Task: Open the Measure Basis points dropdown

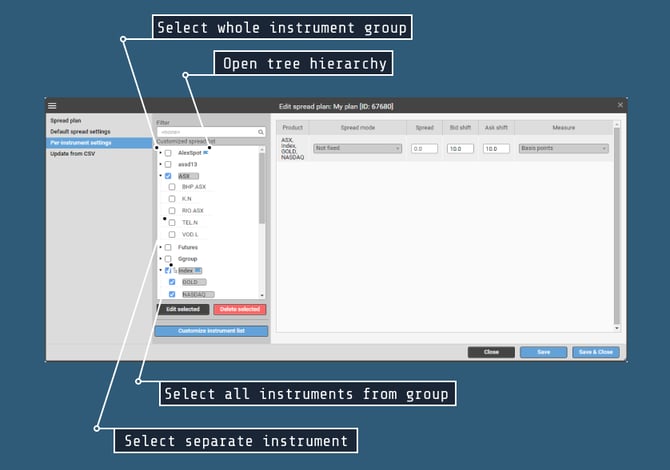Action: tap(563, 148)
